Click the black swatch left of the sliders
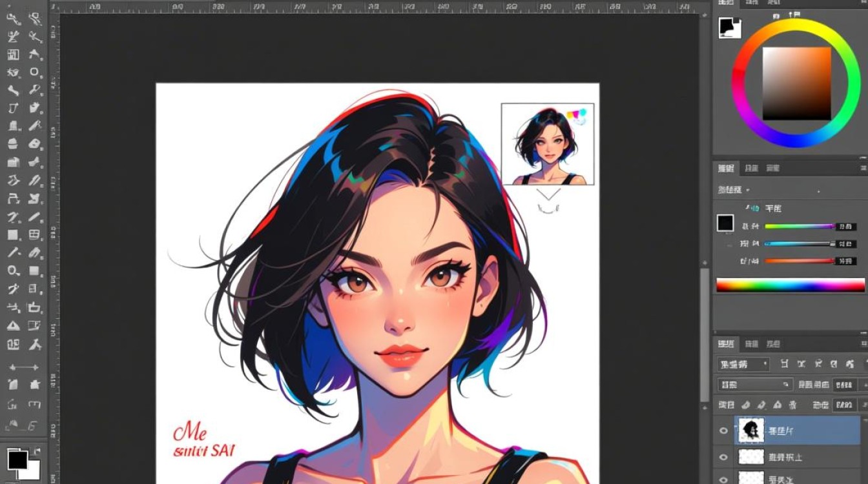Image resolution: width=868 pixels, height=484 pixels. pyautogui.click(x=725, y=223)
